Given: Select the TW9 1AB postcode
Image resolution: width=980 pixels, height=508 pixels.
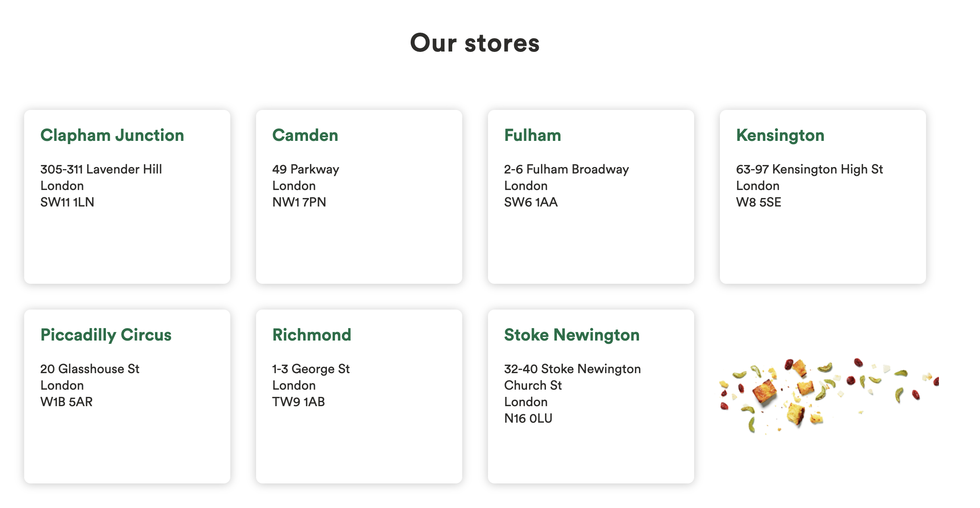Looking at the screenshot, I should coord(298,402).
